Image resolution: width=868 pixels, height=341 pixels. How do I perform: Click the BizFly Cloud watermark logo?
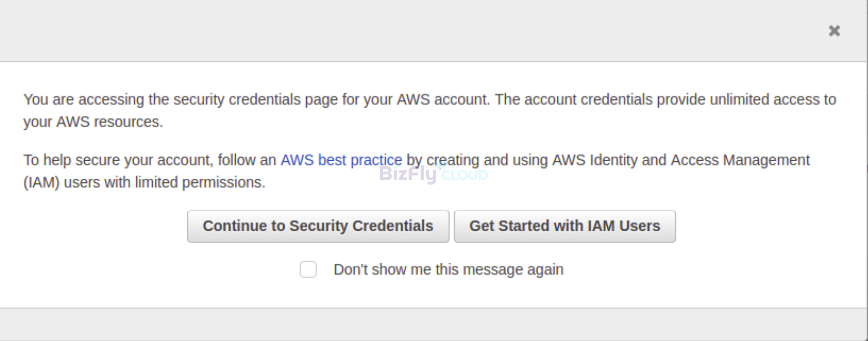(x=433, y=173)
